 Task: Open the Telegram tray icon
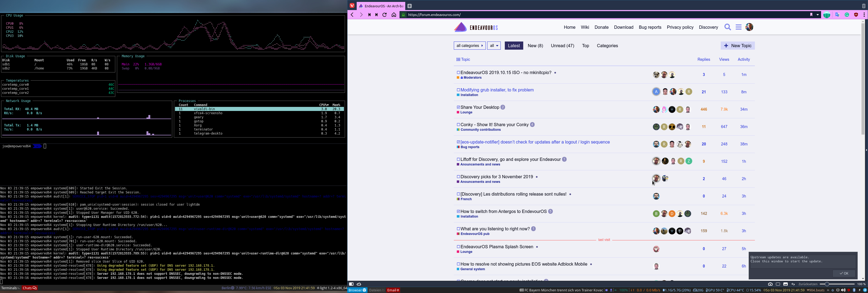(865, 290)
